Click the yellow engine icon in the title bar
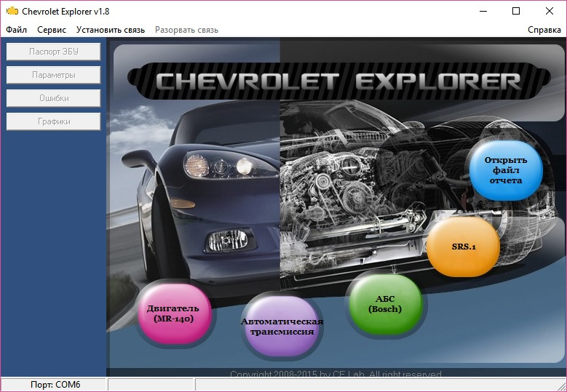The image size is (567, 392). click(x=12, y=11)
